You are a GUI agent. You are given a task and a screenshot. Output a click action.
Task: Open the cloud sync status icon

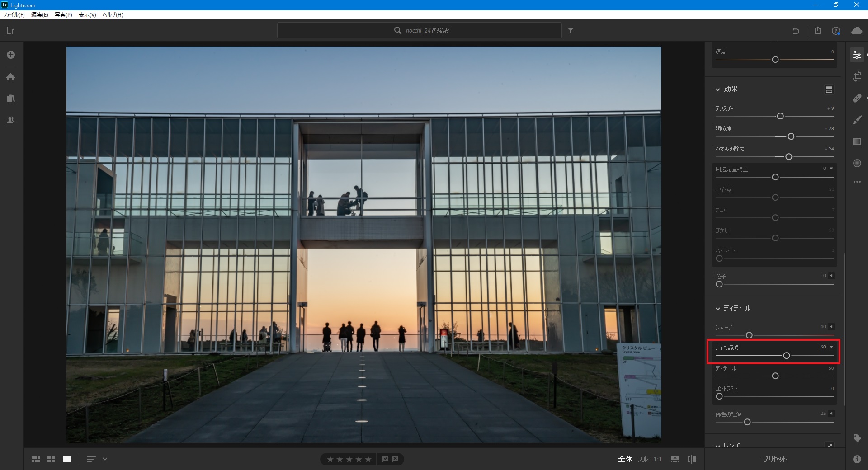click(857, 30)
